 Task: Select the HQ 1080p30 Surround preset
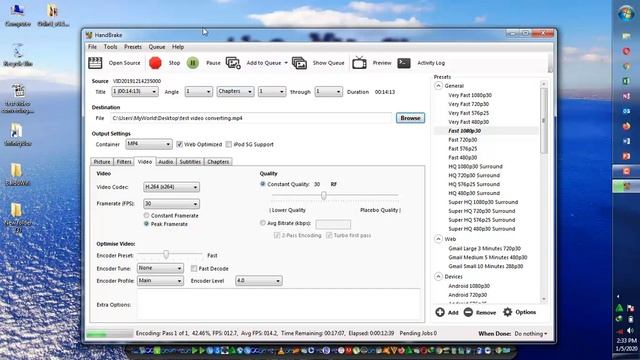click(x=476, y=167)
